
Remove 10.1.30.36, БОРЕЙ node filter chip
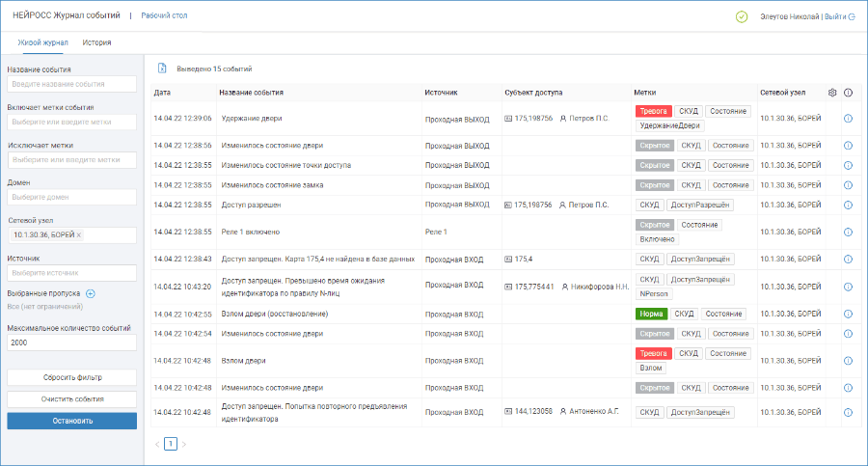coord(79,235)
